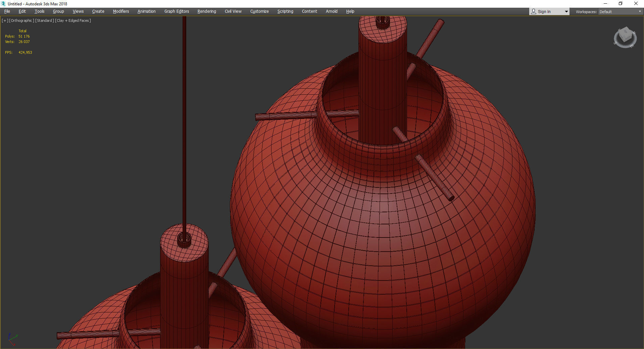Open the Group menu

pos(58,11)
